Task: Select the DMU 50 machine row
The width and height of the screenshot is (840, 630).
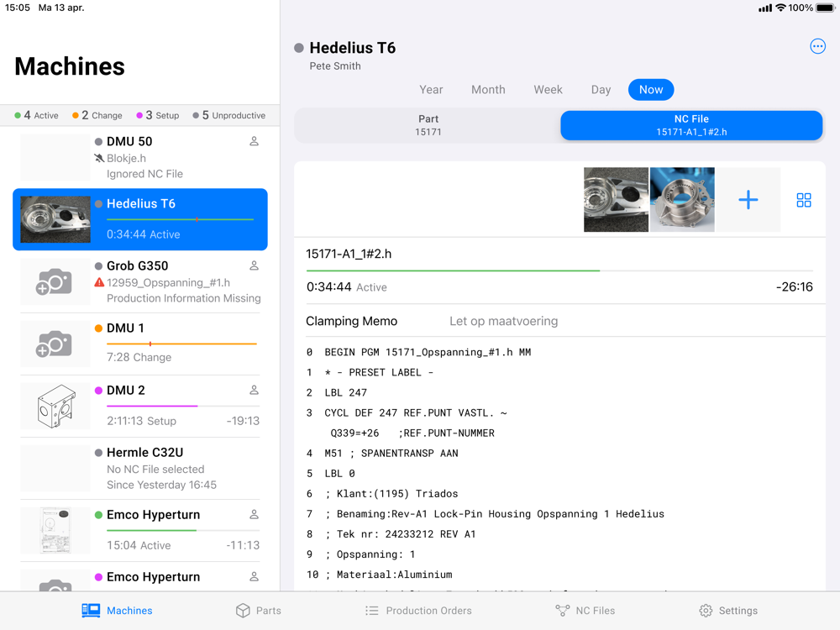Action: pyautogui.click(x=139, y=158)
